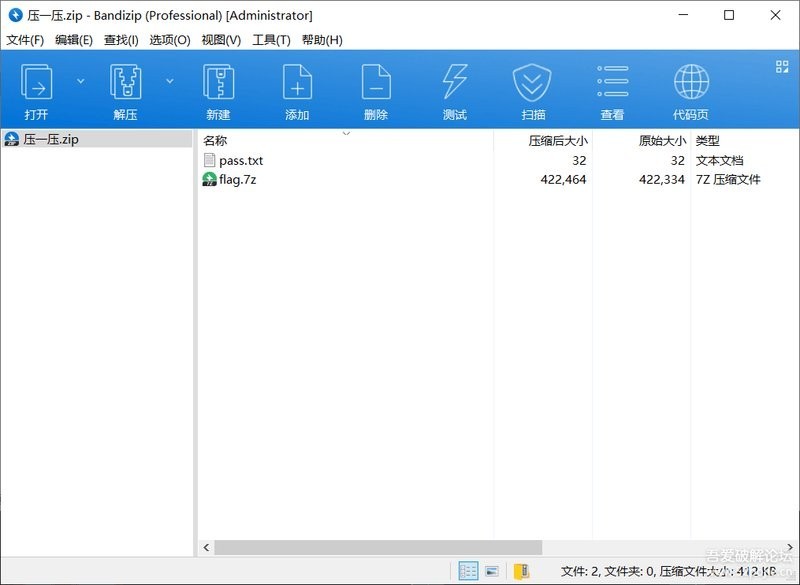Open the 视图(V) menu

coord(221,40)
